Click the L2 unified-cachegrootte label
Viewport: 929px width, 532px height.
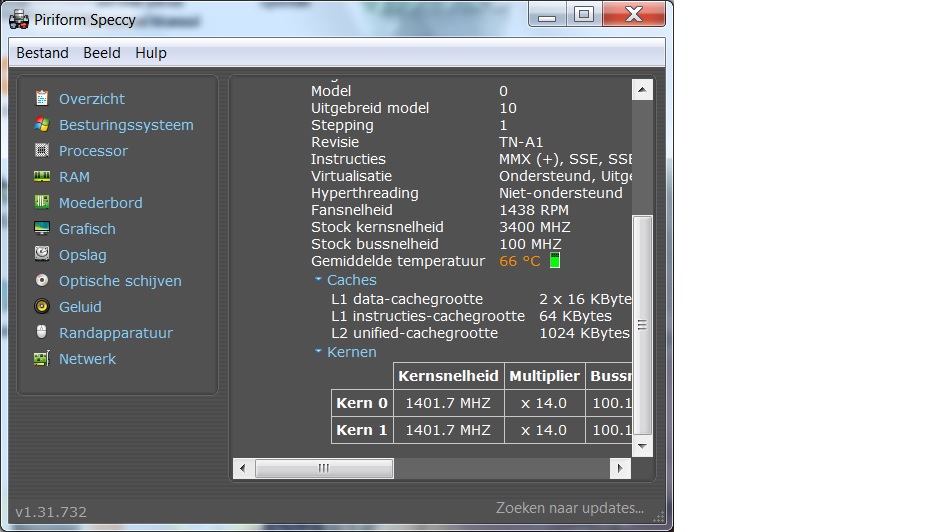tap(414, 333)
